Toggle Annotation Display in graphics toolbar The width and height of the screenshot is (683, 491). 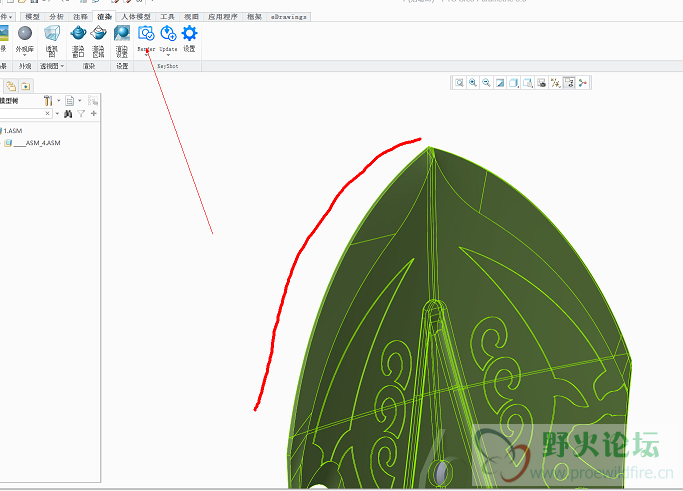click(569, 83)
